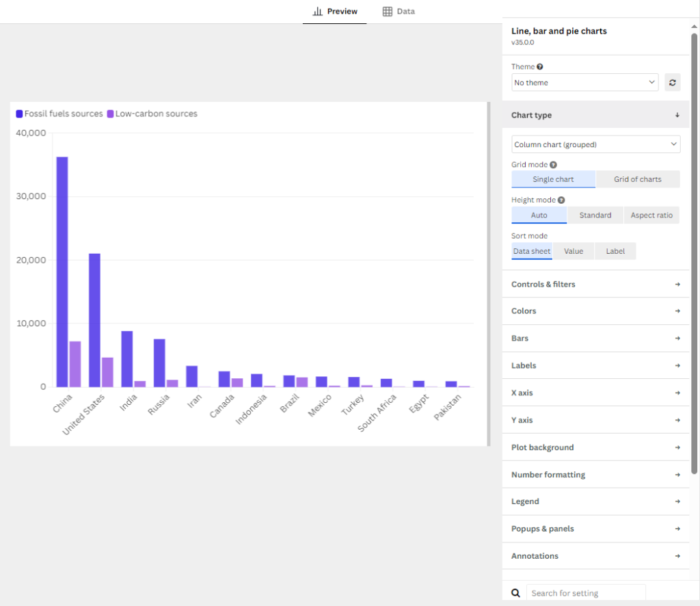Select Aspect ratio height mode
This screenshot has height=606, width=700.
(651, 215)
